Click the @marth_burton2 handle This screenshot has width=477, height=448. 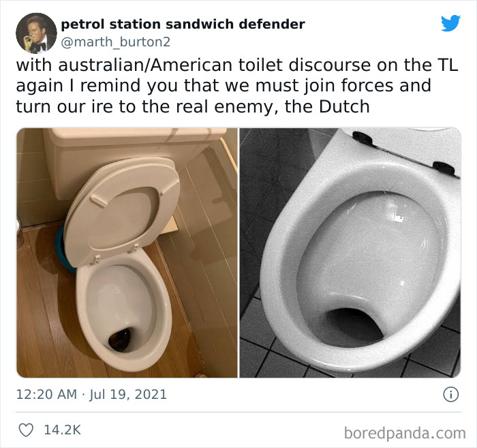pyautogui.click(x=116, y=42)
